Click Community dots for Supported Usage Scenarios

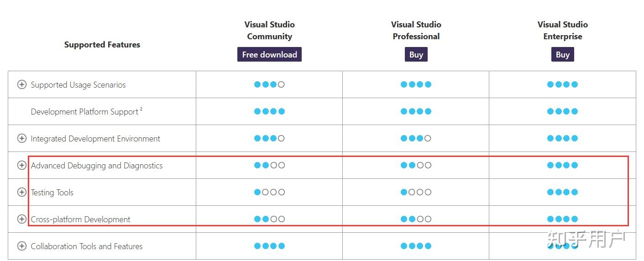tap(269, 84)
